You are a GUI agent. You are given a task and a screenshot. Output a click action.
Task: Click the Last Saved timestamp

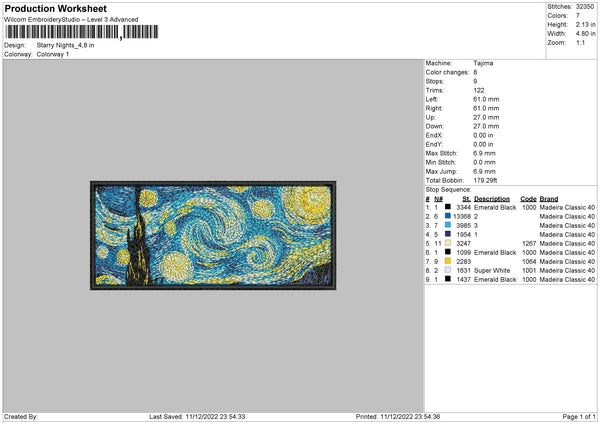point(197,417)
